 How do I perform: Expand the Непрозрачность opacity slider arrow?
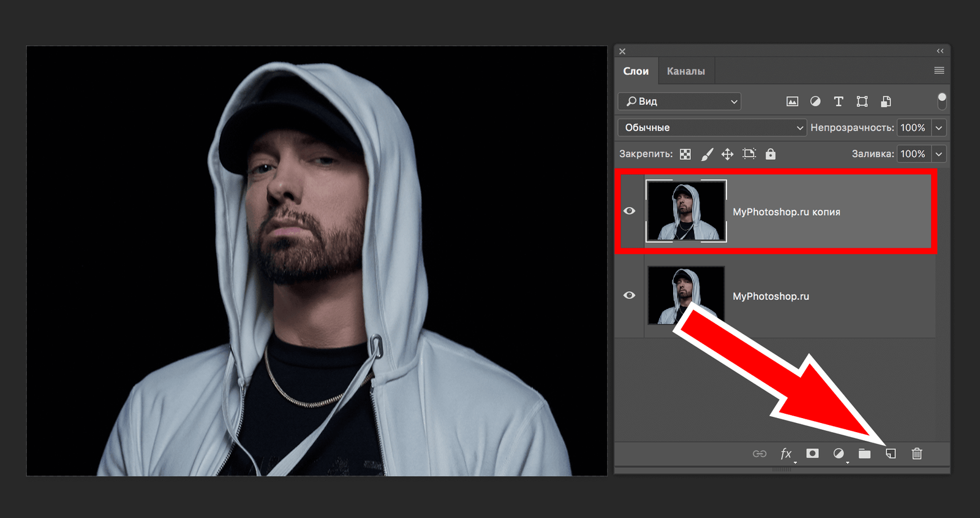click(938, 128)
